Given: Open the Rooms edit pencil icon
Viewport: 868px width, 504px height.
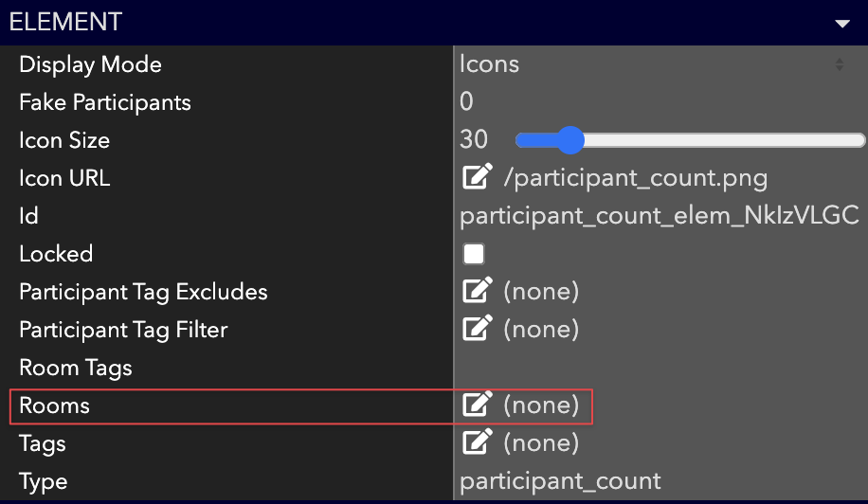Looking at the screenshot, I should point(478,404).
